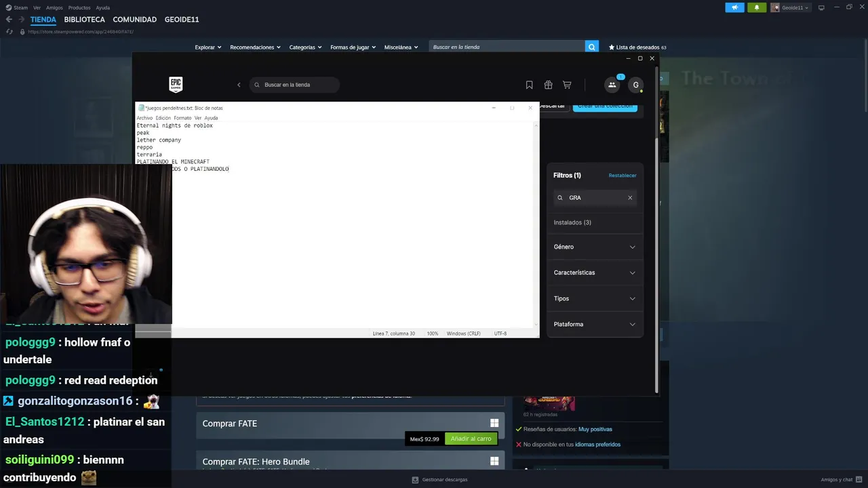Open the Explorar dropdown in Steam
The height and width of the screenshot is (488, 868).
point(208,47)
